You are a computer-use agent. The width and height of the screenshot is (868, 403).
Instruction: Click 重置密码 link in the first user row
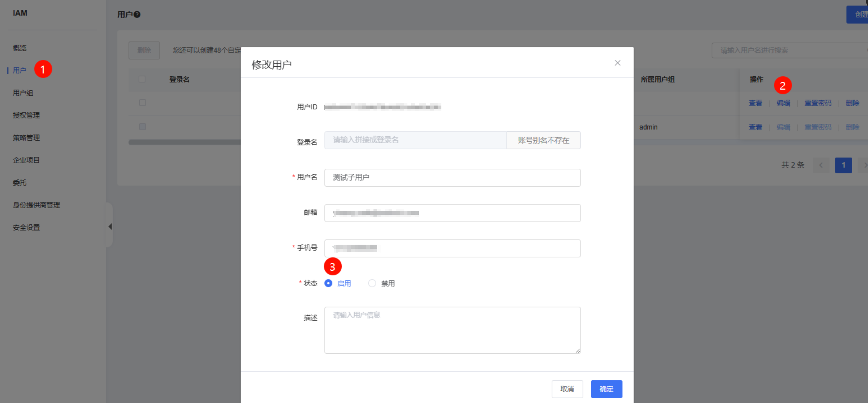coord(818,103)
